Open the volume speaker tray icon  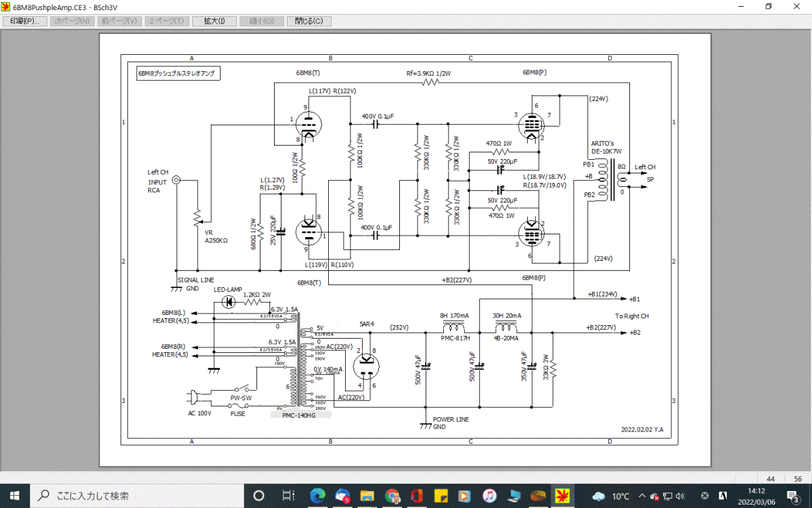681,496
